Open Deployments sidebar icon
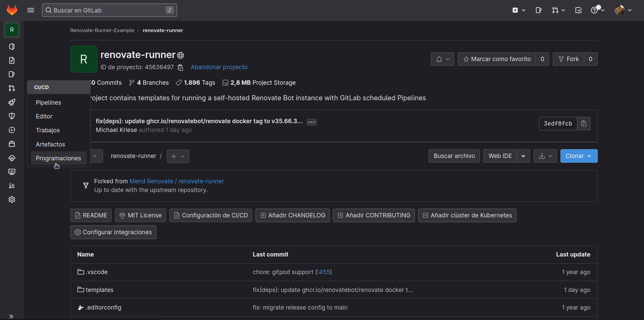 point(12,130)
